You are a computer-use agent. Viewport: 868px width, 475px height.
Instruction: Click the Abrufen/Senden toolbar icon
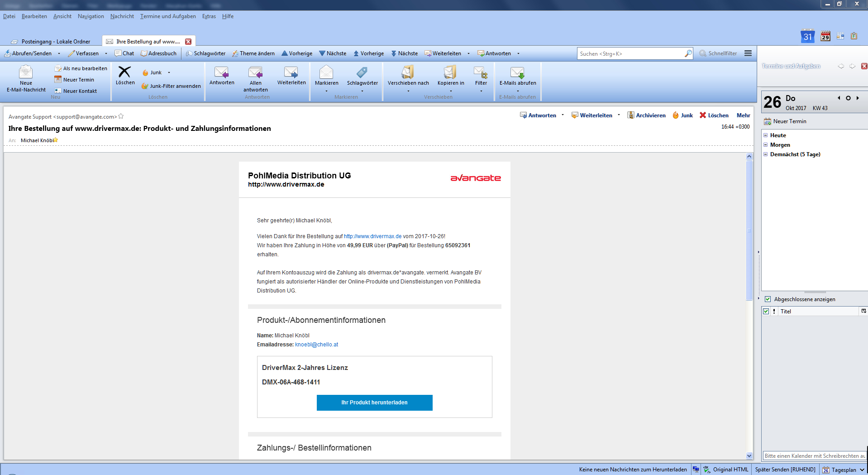(8, 53)
